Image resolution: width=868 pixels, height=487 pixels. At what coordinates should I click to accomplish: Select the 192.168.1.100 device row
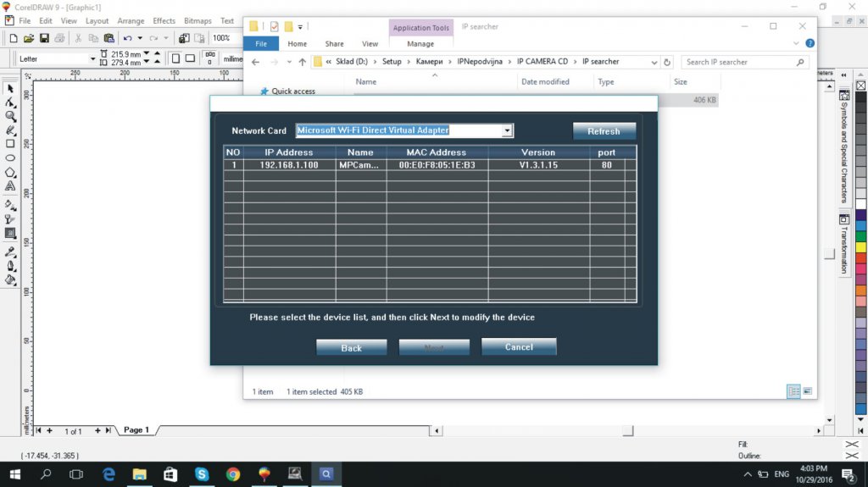click(430, 165)
